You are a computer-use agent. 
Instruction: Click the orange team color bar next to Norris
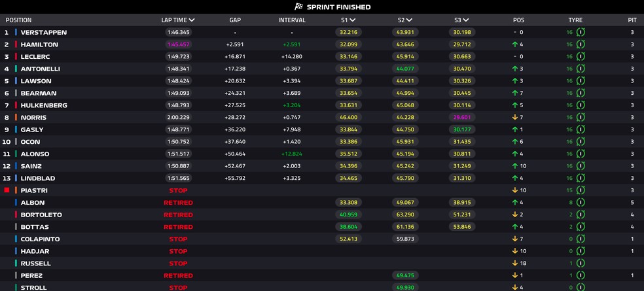pyautogui.click(x=16, y=118)
